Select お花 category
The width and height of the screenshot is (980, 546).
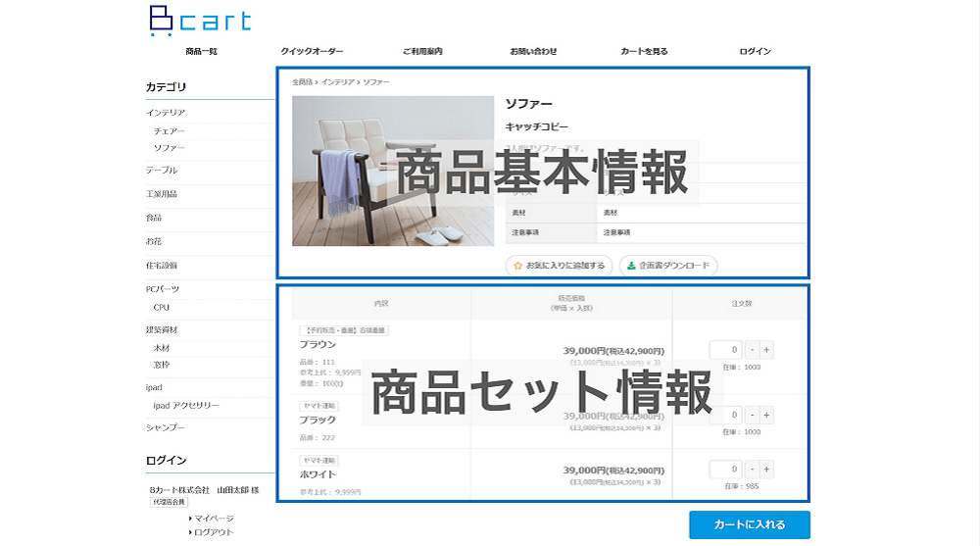point(154,241)
